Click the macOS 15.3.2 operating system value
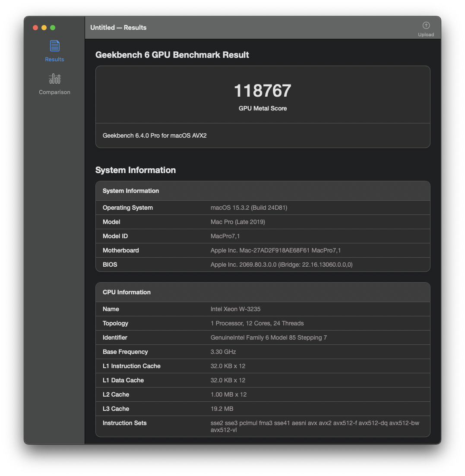Image resolution: width=465 pixels, height=476 pixels. point(249,208)
